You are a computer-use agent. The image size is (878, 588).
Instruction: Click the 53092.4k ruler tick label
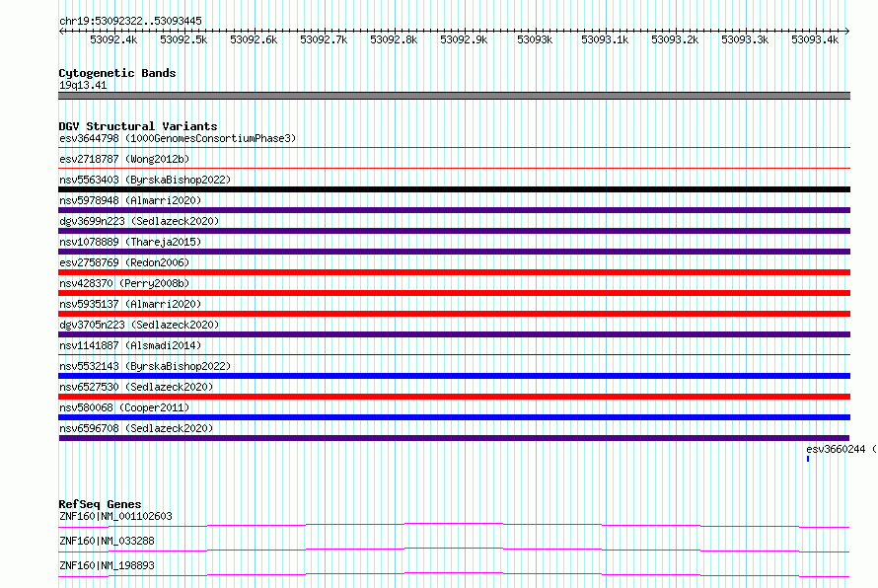click(113, 39)
